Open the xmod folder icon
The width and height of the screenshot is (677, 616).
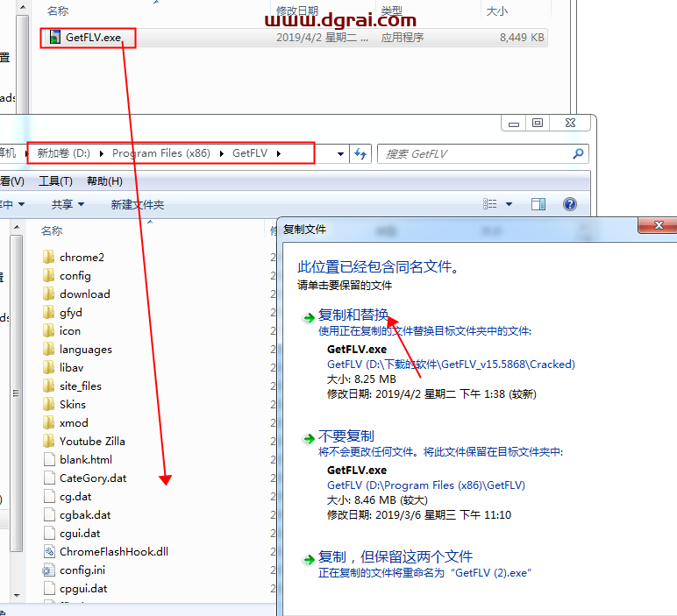coord(49,422)
